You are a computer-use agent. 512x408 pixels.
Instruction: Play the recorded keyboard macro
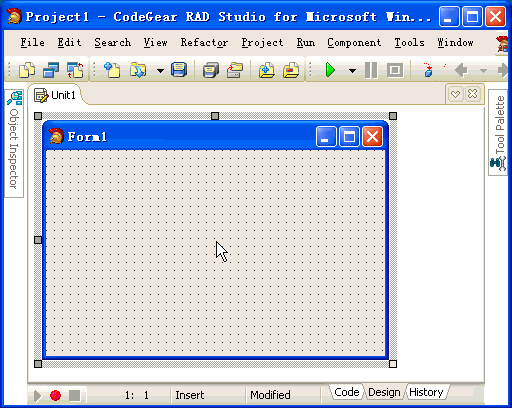click(37, 396)
